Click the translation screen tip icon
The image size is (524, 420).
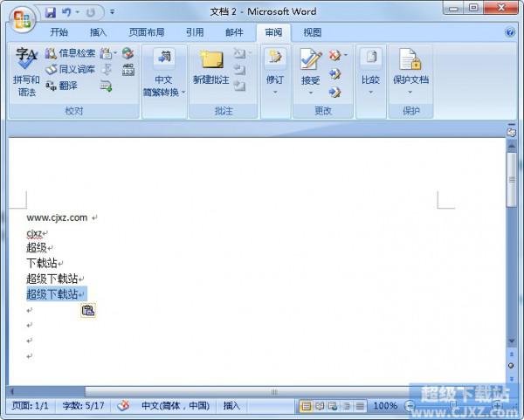click(x=106, y=52)
